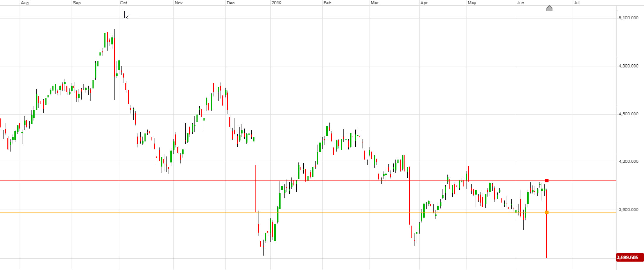Click the 3,900.000 price axis label

628,210
